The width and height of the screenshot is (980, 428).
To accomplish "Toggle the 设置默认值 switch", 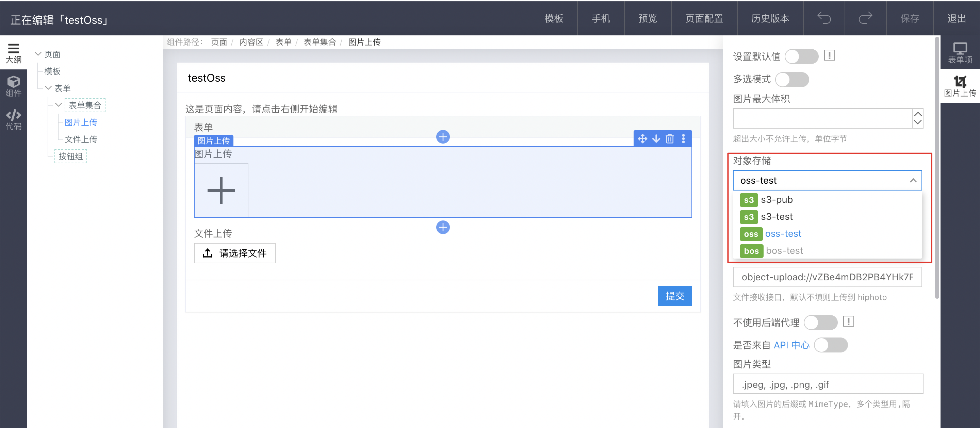I will coord(802,56).
